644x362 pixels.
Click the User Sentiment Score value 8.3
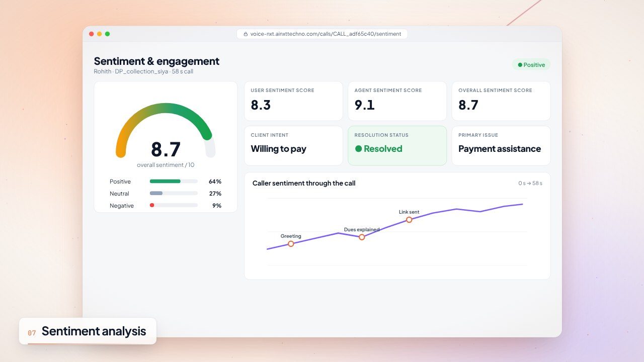pos(261,105)
